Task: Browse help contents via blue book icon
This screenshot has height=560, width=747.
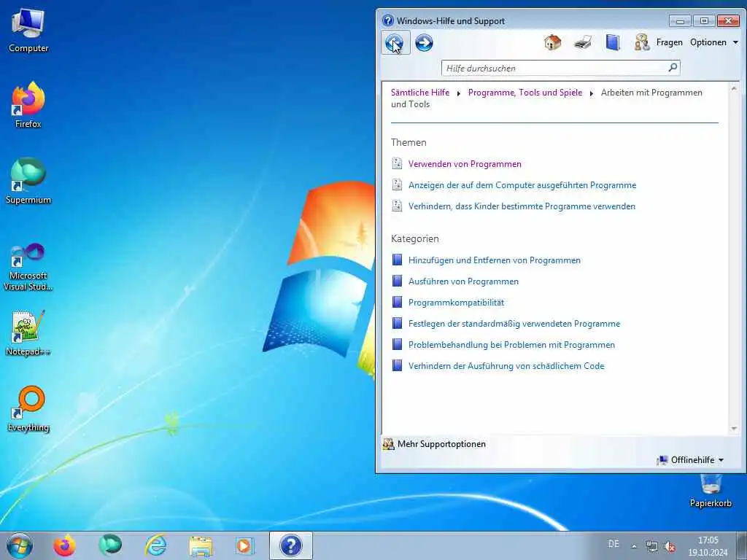Action: click(x=613, y=42)
